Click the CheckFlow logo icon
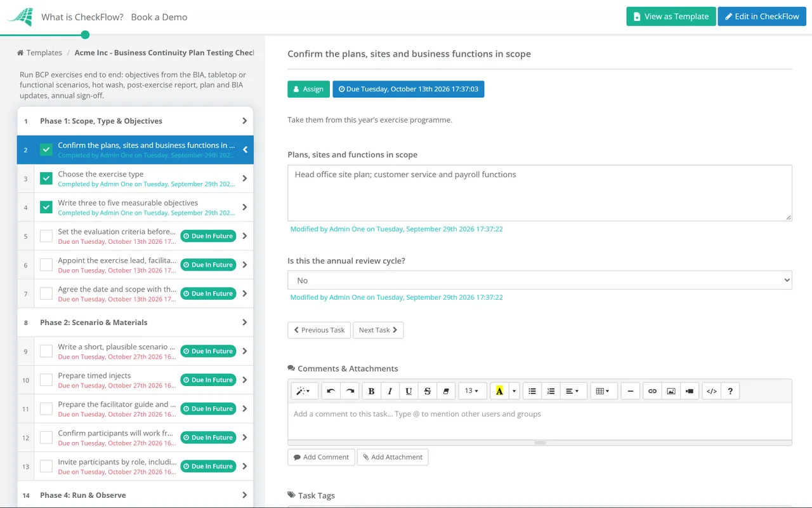 20,17
